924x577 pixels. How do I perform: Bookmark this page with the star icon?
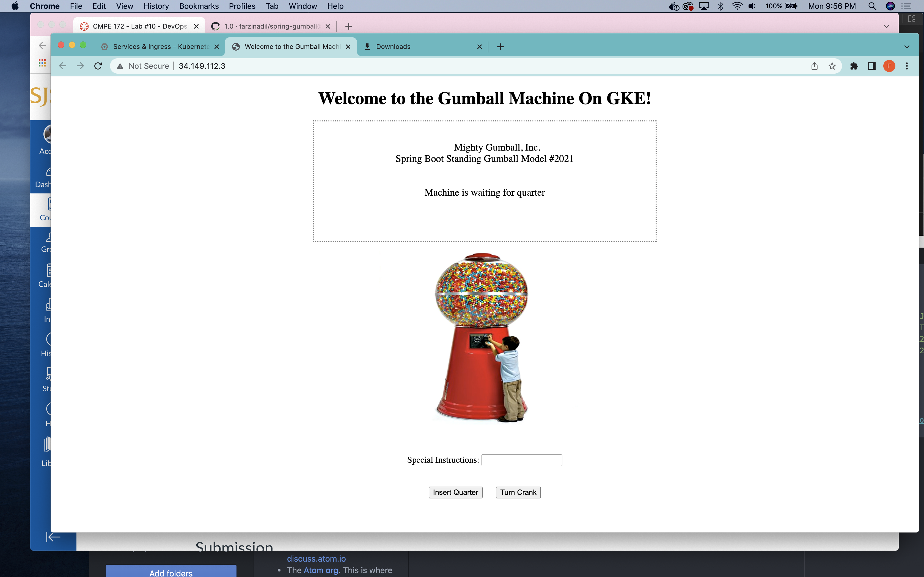tap(832, 66)
